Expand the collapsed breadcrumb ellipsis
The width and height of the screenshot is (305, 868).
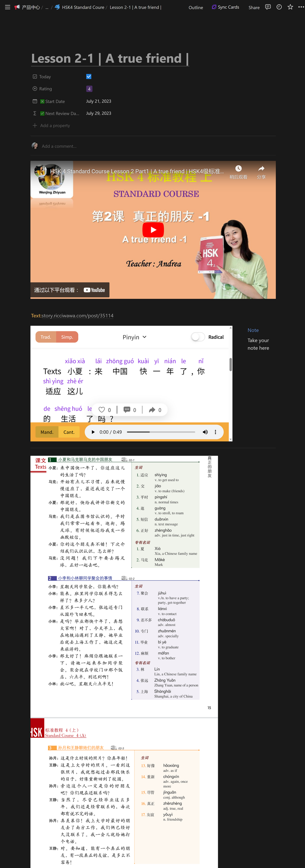pos(47,7)
